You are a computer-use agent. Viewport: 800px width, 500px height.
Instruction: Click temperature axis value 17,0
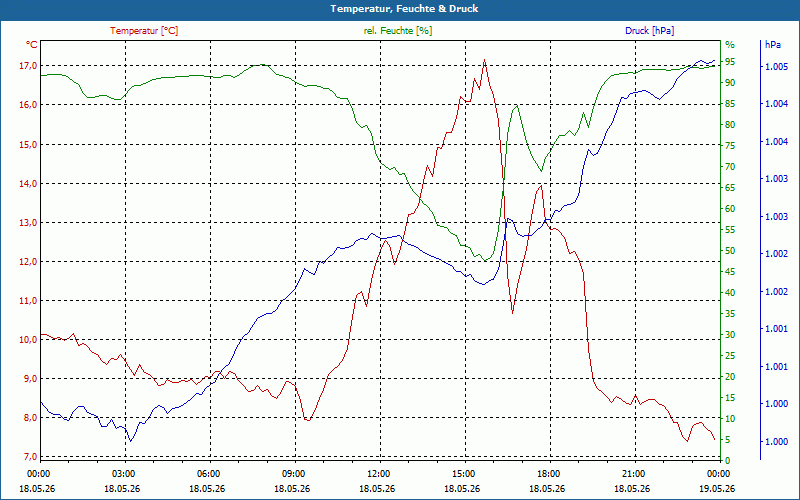click(29, 66)
